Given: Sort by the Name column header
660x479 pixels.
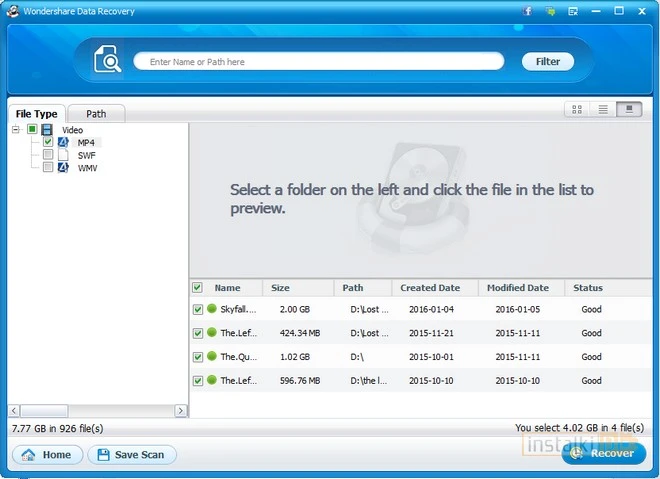Looking at the screenshot, I should [x=227, y=288].
